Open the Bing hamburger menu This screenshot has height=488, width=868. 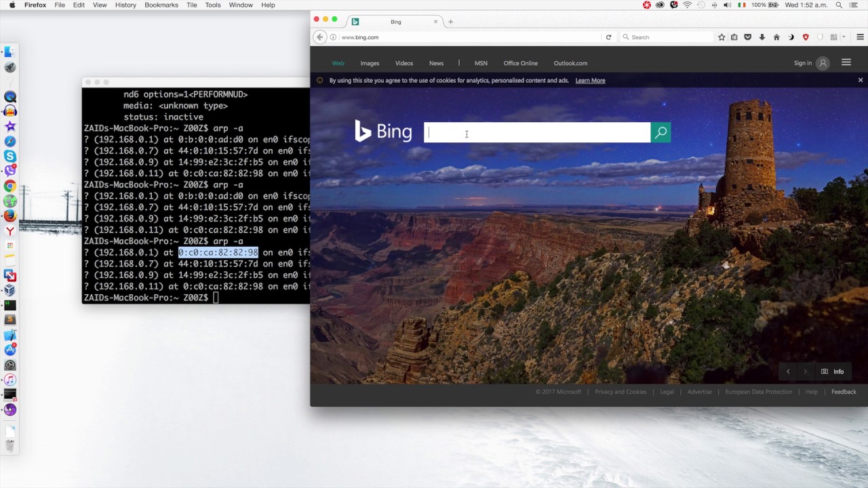coord(846,62)
